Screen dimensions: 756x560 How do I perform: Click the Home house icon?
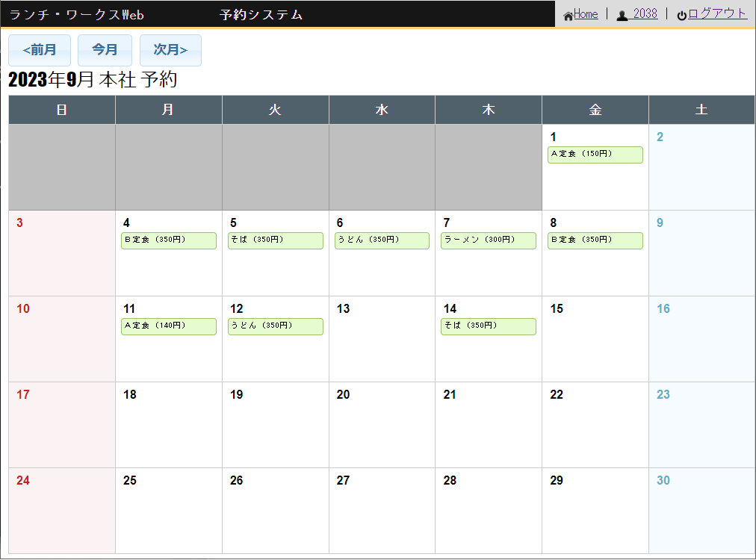[x=568, y=16]
